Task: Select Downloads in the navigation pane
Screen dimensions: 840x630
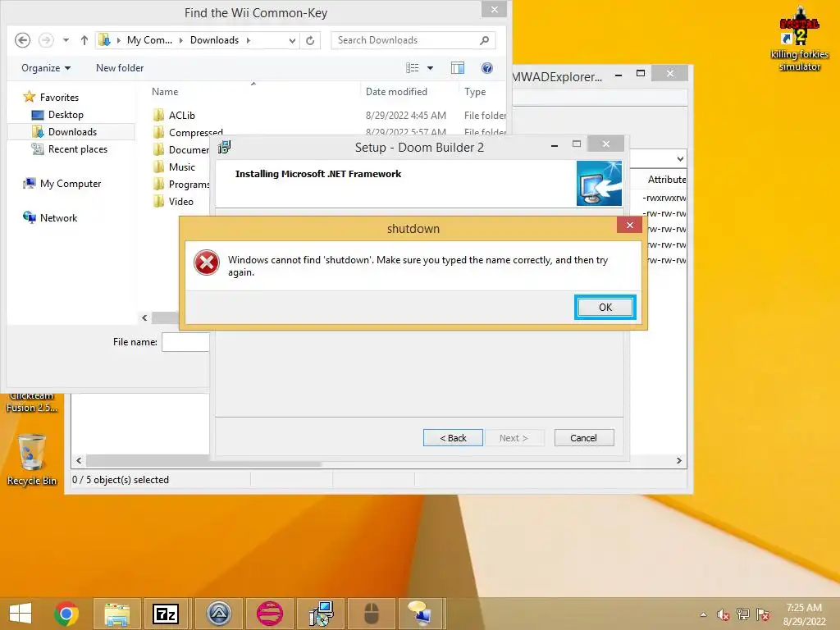Action: pos(72,132)
